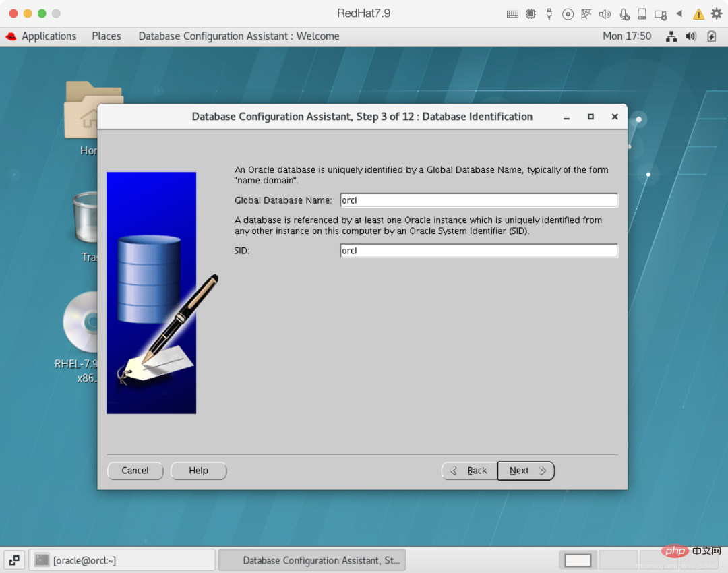Image resolution: width=728 pixels, height=573 pixels.
Task: Click the yellow warning triangle icon
Action: [698, 13]
